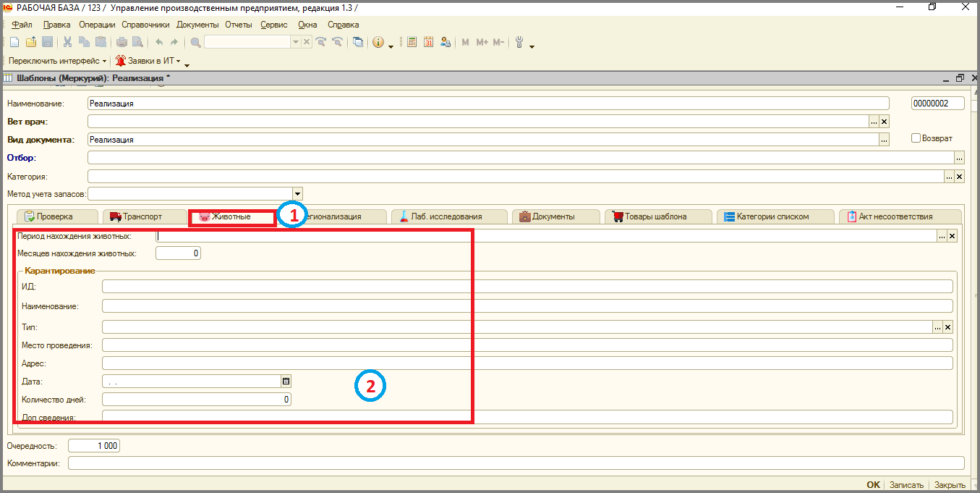Open the Вет врач selection ellipsis button
The image size is (980, 493).
point(874,122)
